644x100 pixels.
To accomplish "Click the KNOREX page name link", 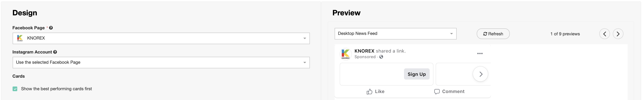I will (x=364, y=51).
